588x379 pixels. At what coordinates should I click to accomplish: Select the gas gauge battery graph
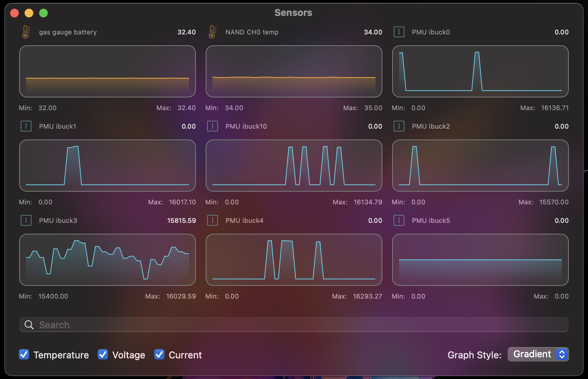tap(108, 71)
